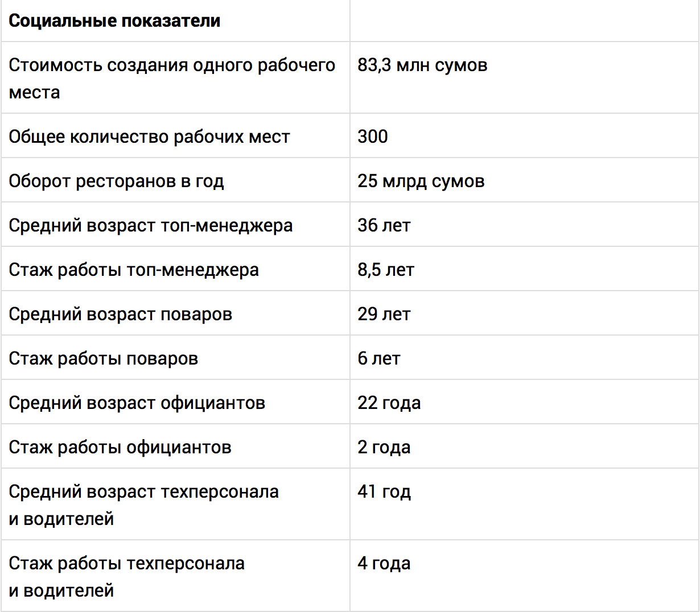Select "Средний возраст топ-менеджера" row label

click(151, 226)
